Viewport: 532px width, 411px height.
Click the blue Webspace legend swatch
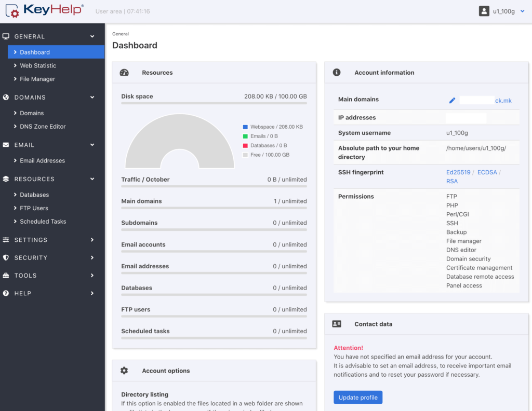tap(245, 127)
